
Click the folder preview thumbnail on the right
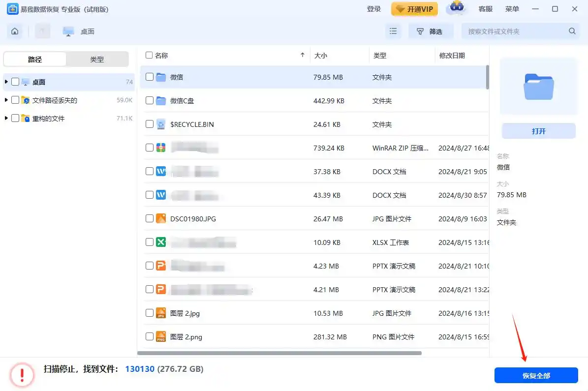[x=538, y=85]
